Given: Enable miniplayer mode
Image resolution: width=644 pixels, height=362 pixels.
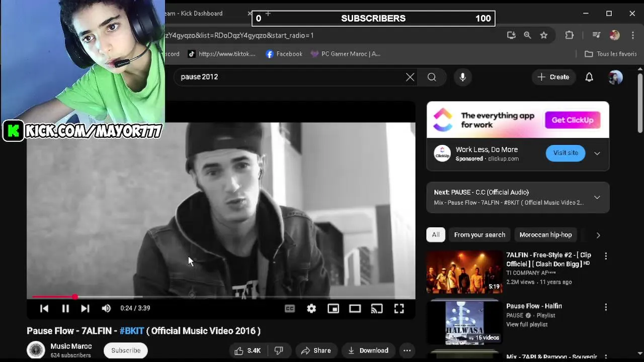Looking at the screenshot, I should click(333, 309).
